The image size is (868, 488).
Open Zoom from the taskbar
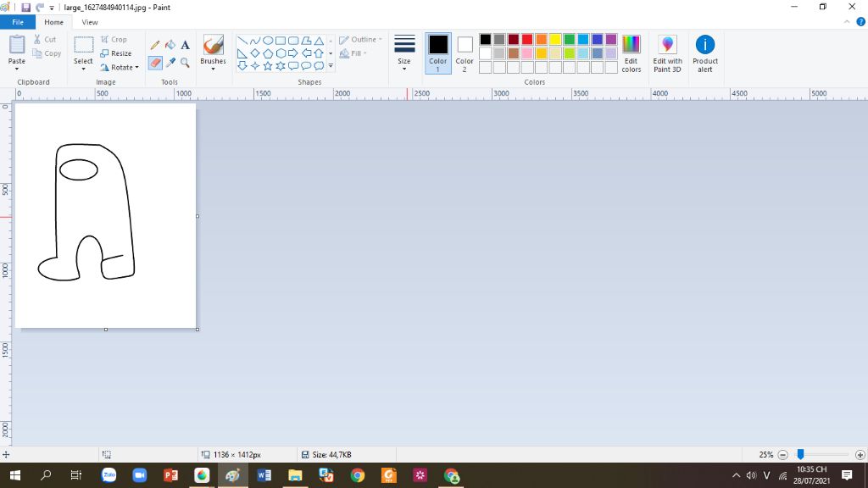[x=140, y=475]
